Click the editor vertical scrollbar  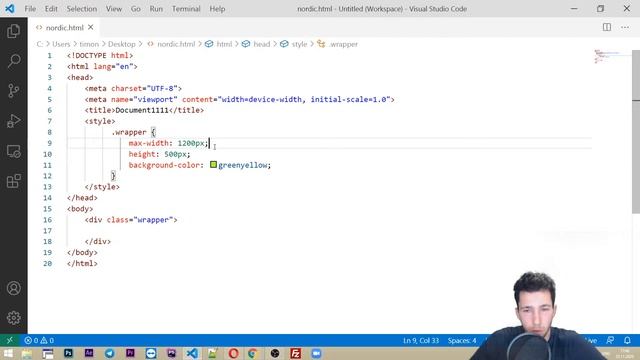pos(636,131)
